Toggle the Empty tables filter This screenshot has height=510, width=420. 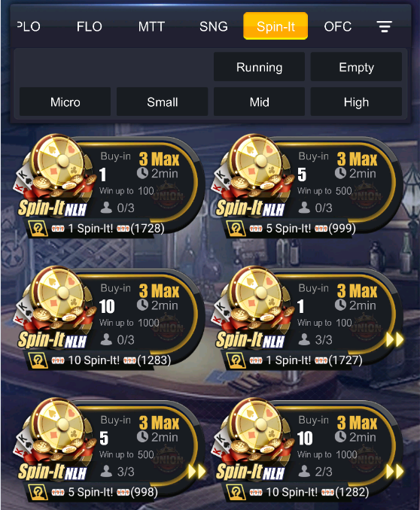[356, 67]
